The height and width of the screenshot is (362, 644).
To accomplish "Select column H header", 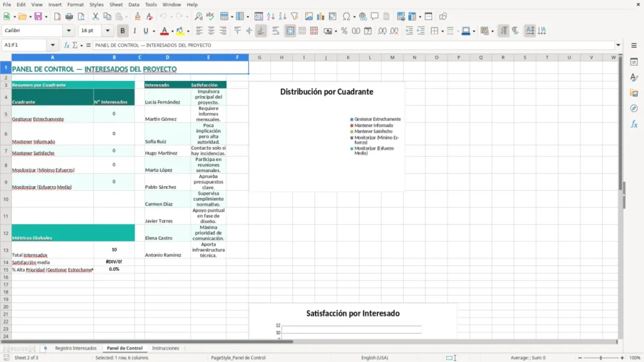I will 282,57.
